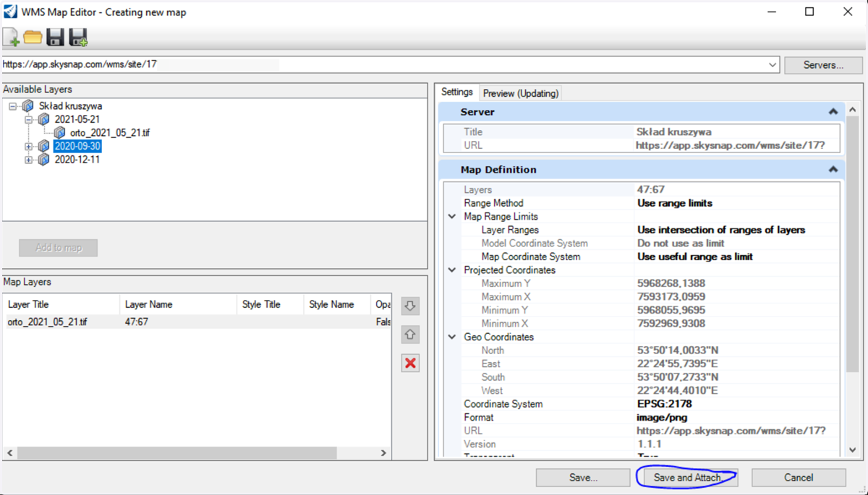
Task: Click the Save... button
Action: coord(583,478)
